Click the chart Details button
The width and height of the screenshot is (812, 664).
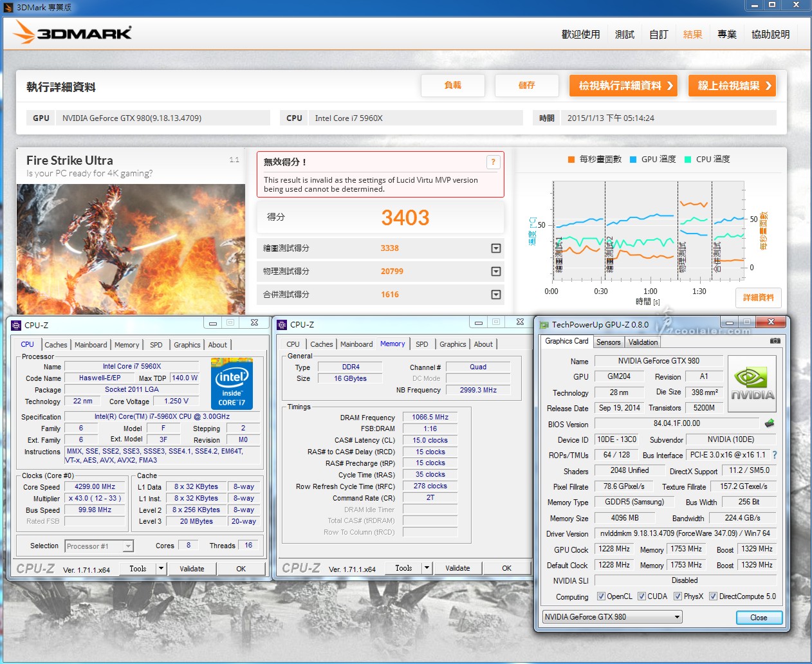759,297
